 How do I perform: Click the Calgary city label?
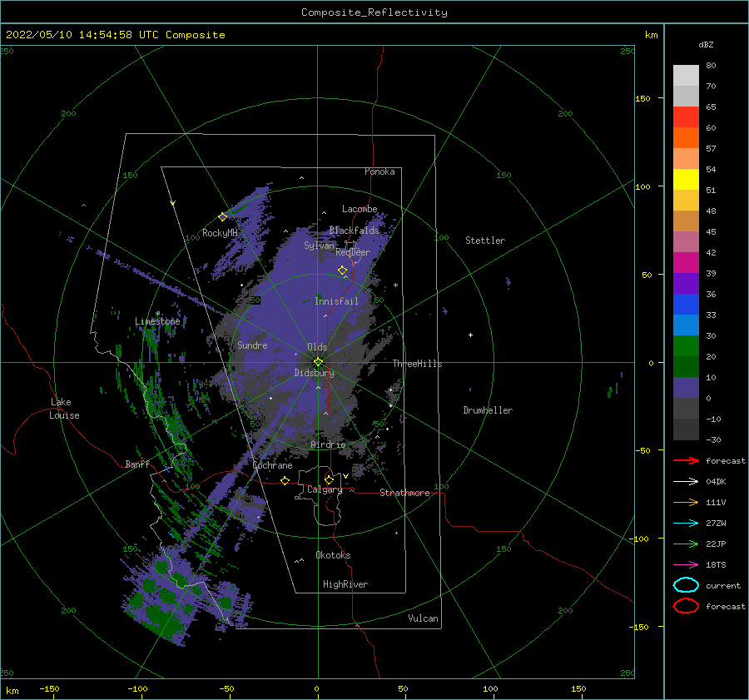pos(325,489)
